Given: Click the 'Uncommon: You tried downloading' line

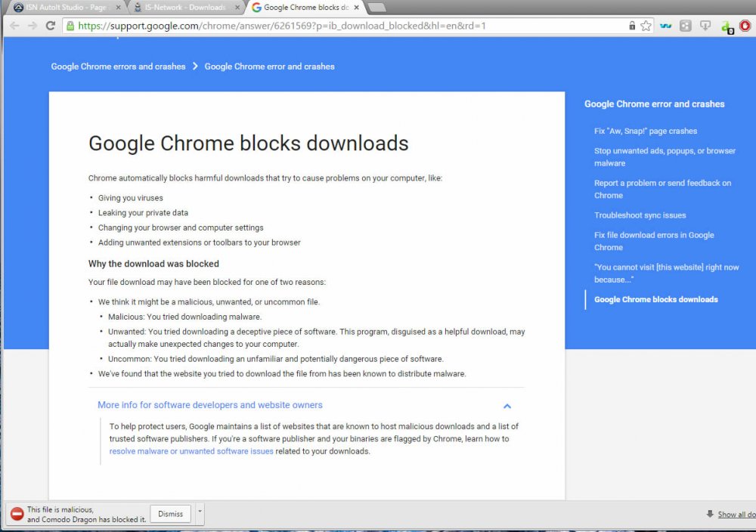Looking at the screenshot, I should [x=276, y=359].
